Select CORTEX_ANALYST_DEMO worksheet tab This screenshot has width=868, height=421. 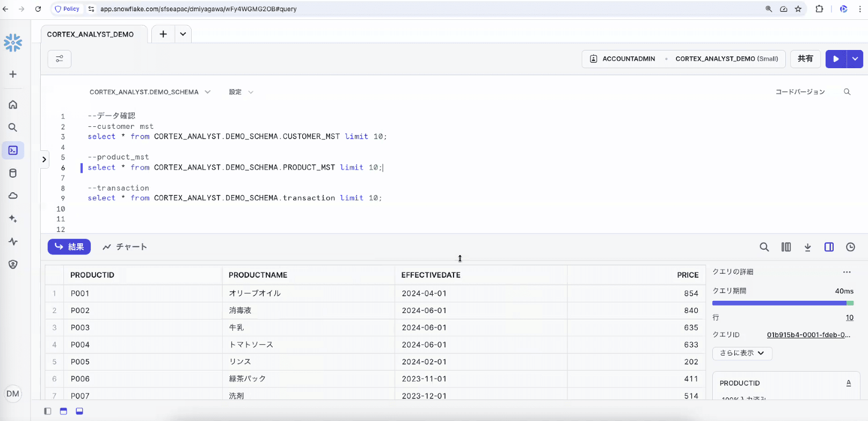[x=91, y=34]
